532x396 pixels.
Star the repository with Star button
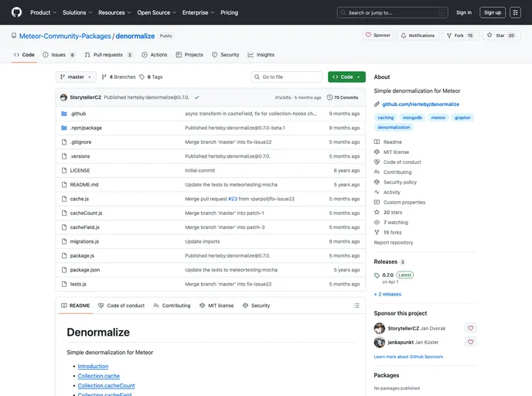point(502,36)
